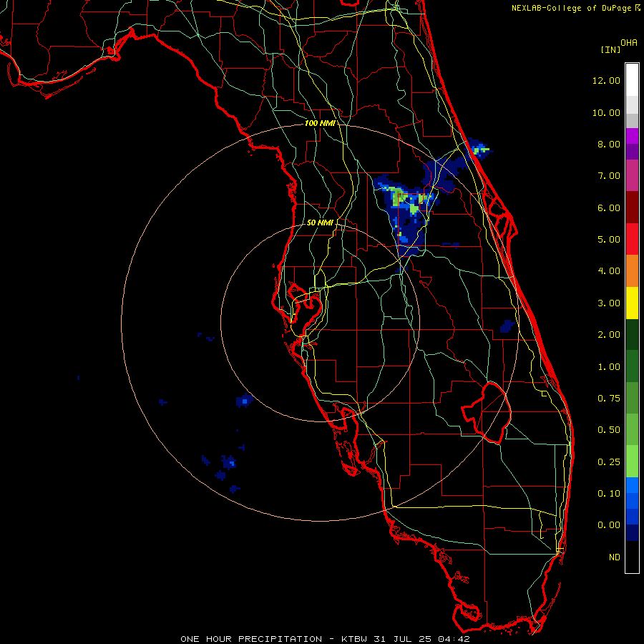This screenshot has height=644, width=644.
Task: Click the 7.00 legend value
Action: pyautogui.click(x=609, y=176)
